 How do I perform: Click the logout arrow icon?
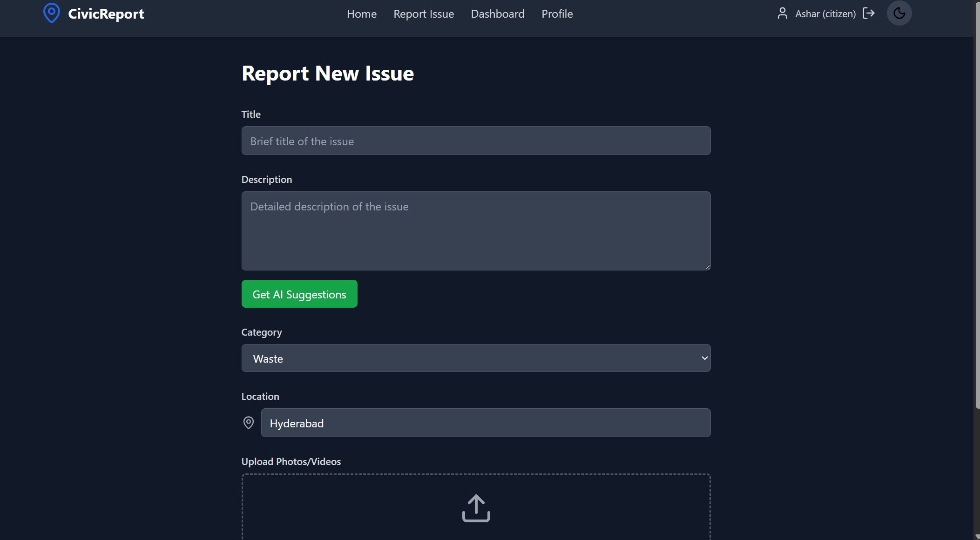[868, 13]
